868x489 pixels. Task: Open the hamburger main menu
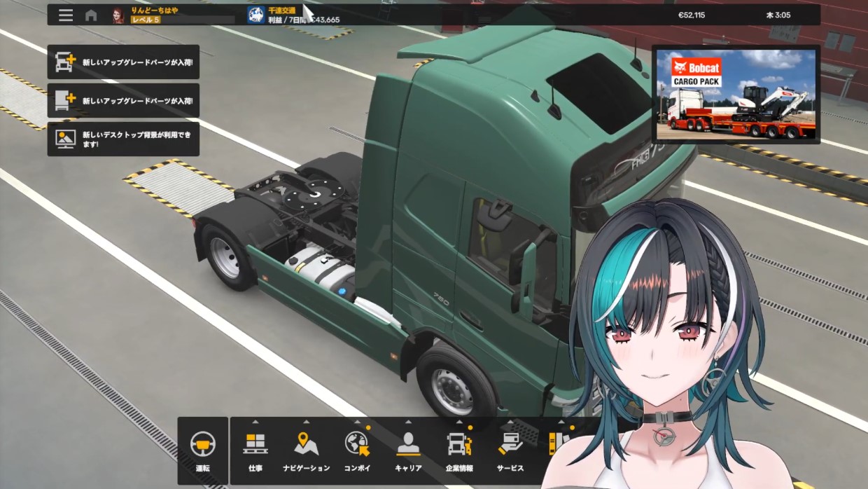(66, 15)
